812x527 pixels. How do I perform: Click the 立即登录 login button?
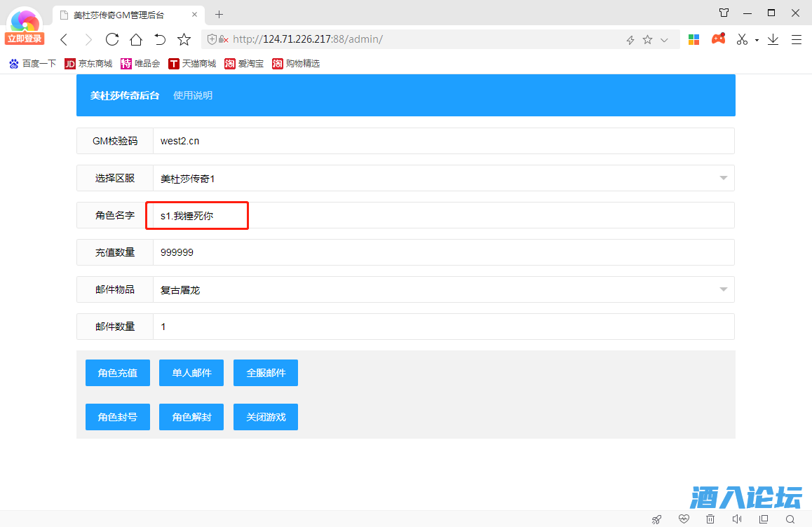24,39
